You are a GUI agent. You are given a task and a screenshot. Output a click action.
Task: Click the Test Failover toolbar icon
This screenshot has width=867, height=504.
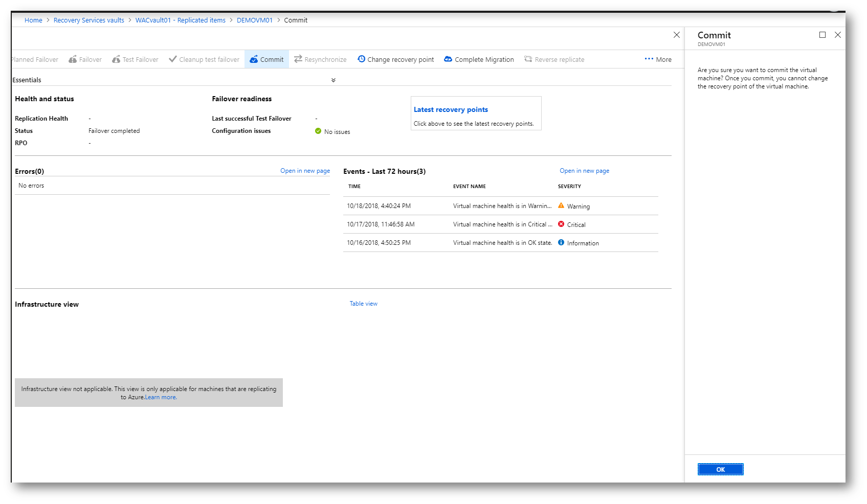116,59
